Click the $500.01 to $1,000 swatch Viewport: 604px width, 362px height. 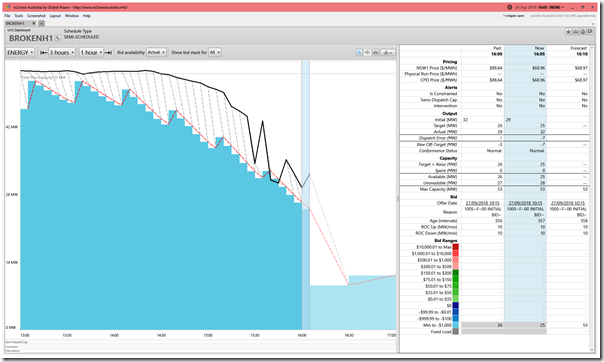click(456, 260)
